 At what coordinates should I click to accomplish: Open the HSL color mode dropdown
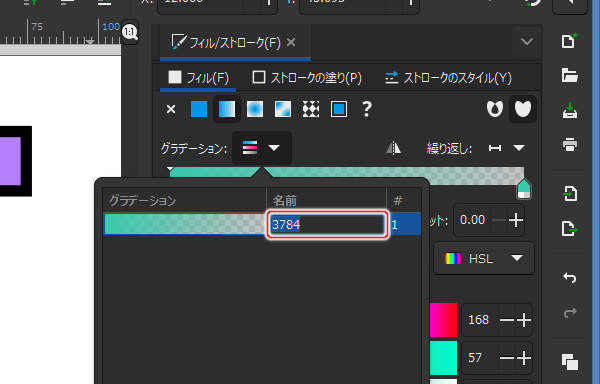point(484,259)
